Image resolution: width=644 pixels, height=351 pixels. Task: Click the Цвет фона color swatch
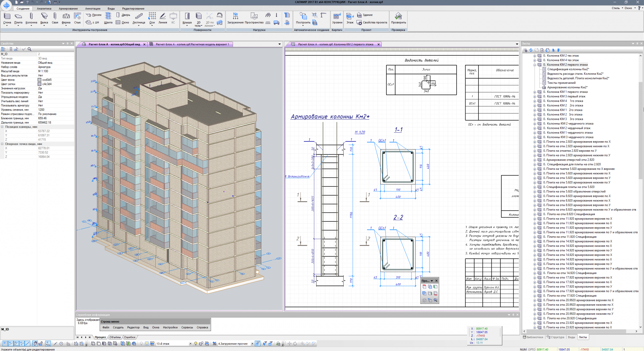click(40, 80)
